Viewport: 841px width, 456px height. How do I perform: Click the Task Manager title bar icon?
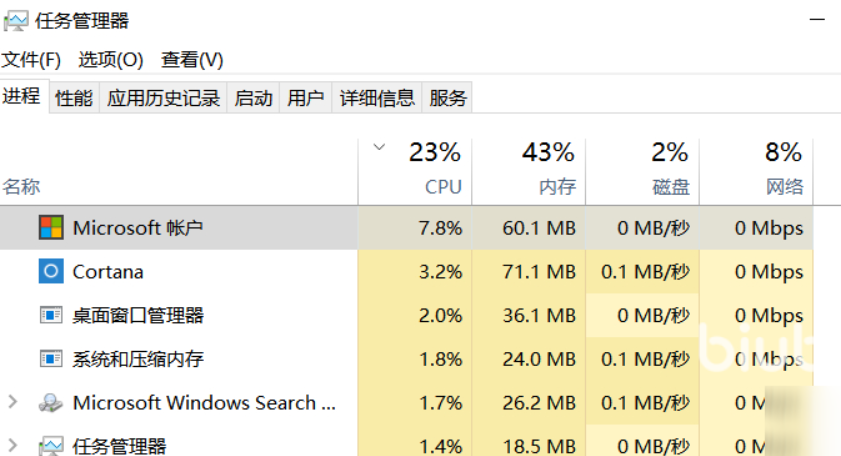coord(16,20)
